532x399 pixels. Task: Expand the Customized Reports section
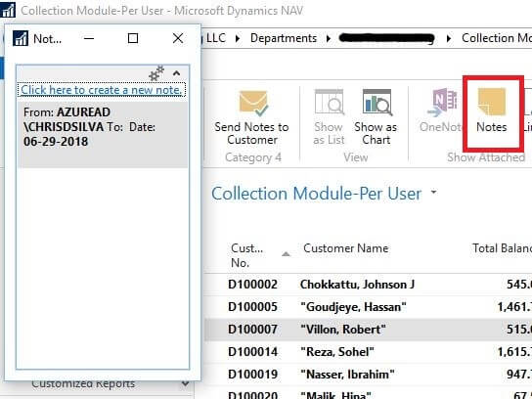(x=185, y=383)
